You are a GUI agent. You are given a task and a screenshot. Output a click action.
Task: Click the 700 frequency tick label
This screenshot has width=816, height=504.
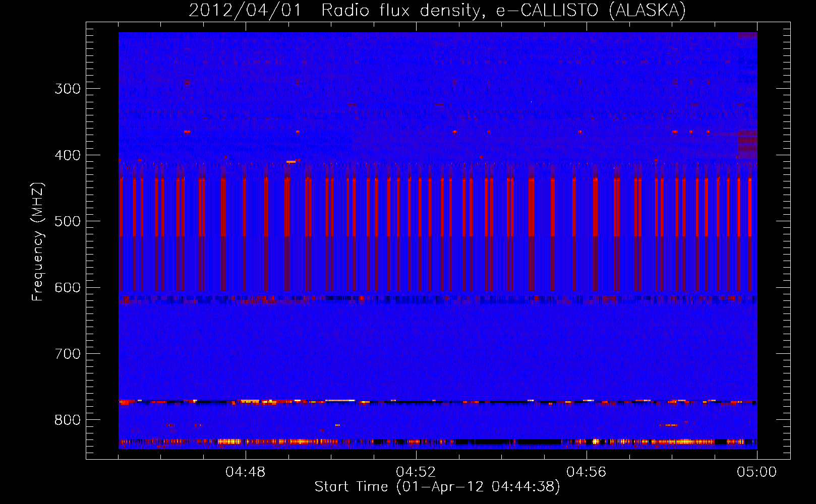tap(68, 354)
